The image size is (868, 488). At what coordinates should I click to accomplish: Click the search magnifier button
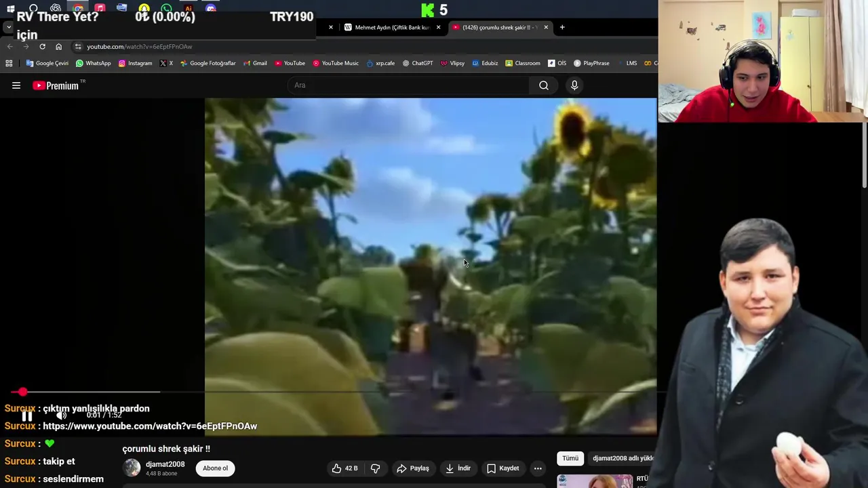544,85
